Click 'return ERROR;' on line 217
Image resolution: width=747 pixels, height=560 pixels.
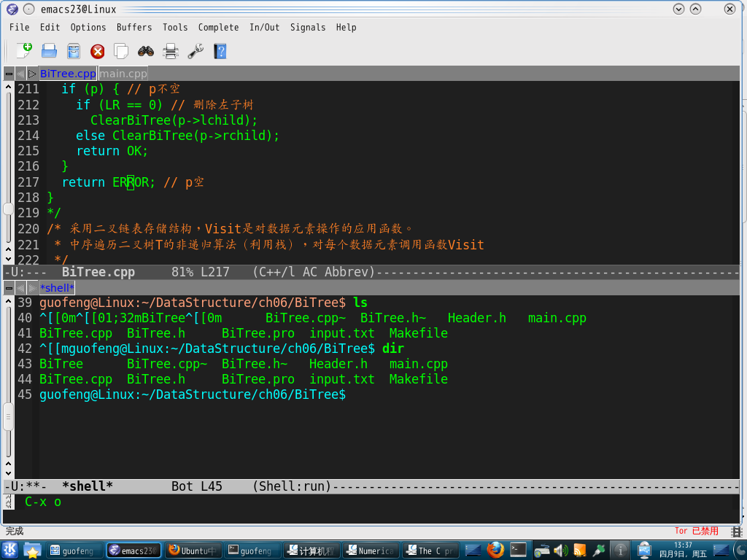(x=108, y=182)
